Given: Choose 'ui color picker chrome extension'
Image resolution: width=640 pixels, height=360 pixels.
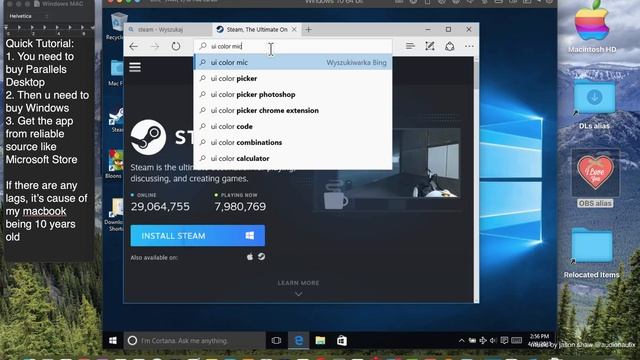Looking at the screenshot, I should pyautogui.click(x=293, y=110).
